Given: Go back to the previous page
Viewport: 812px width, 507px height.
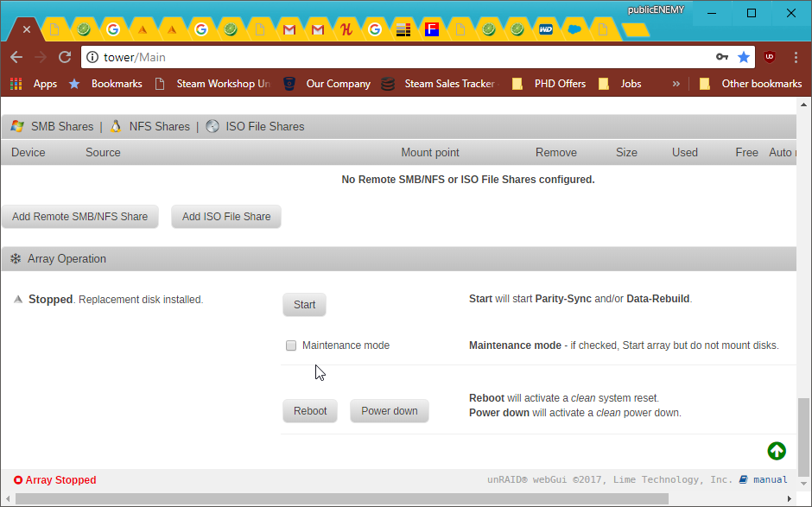Looking at the screenshot, I should pyautogui.click(x=16, y=57).
